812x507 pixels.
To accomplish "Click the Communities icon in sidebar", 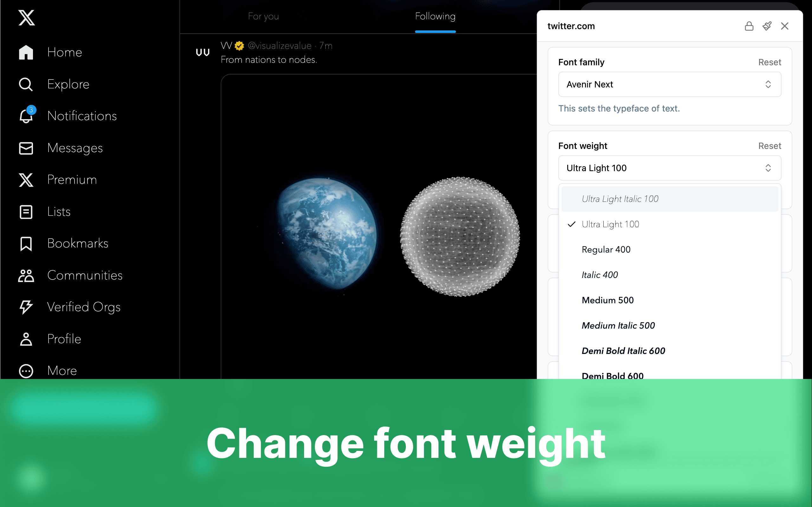I will (25, 275).
